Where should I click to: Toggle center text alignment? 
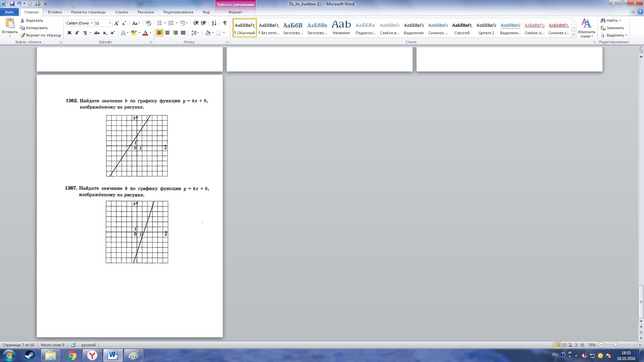coord(167,33)
